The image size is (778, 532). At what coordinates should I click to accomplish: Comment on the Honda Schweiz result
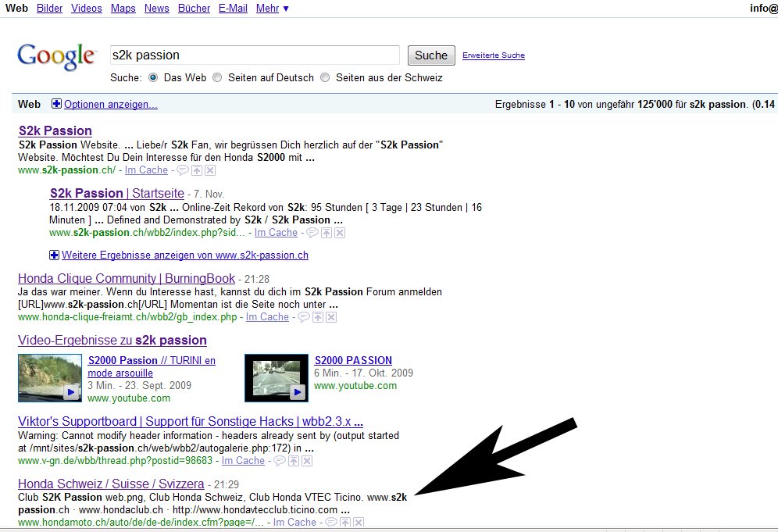[x=331, y=522]
